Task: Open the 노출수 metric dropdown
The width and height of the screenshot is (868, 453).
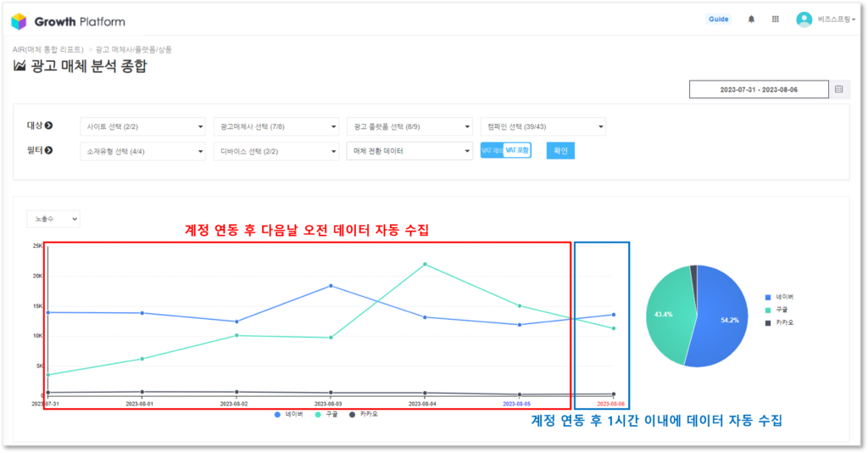Action: click(53, 220)
